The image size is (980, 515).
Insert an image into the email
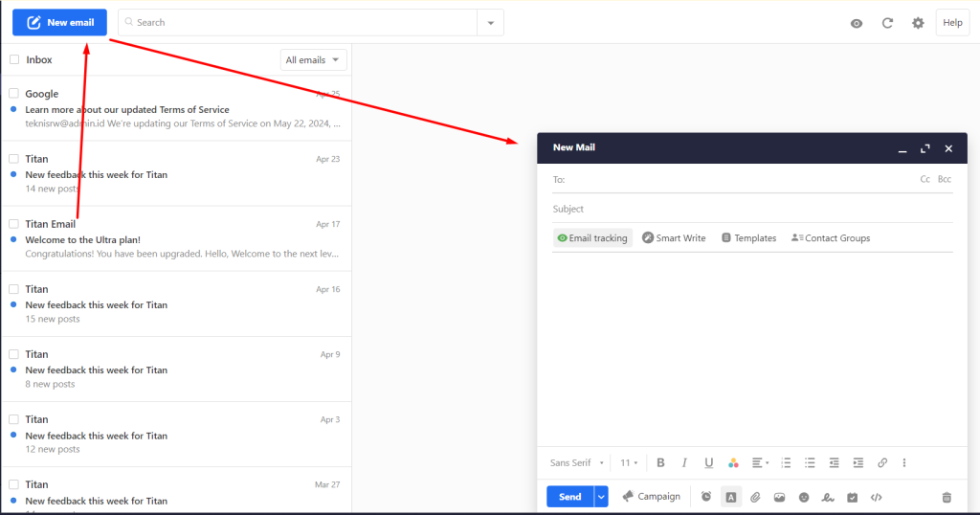coord(779,497)
